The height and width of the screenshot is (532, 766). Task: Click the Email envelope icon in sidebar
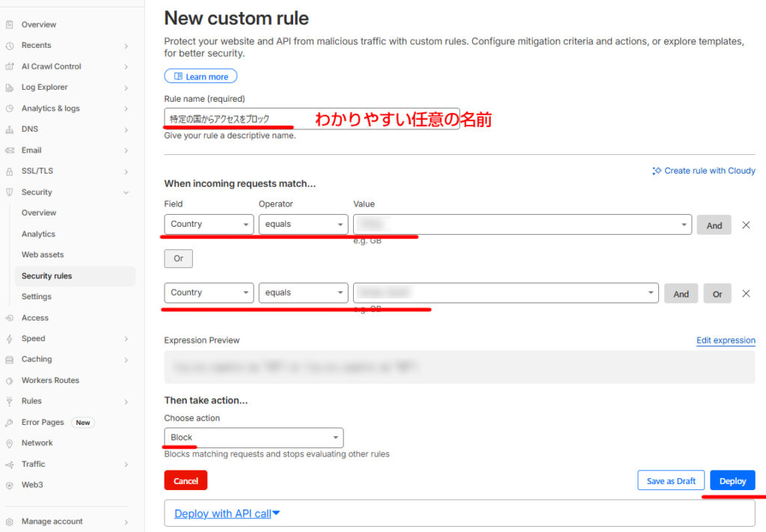[9, 150]
